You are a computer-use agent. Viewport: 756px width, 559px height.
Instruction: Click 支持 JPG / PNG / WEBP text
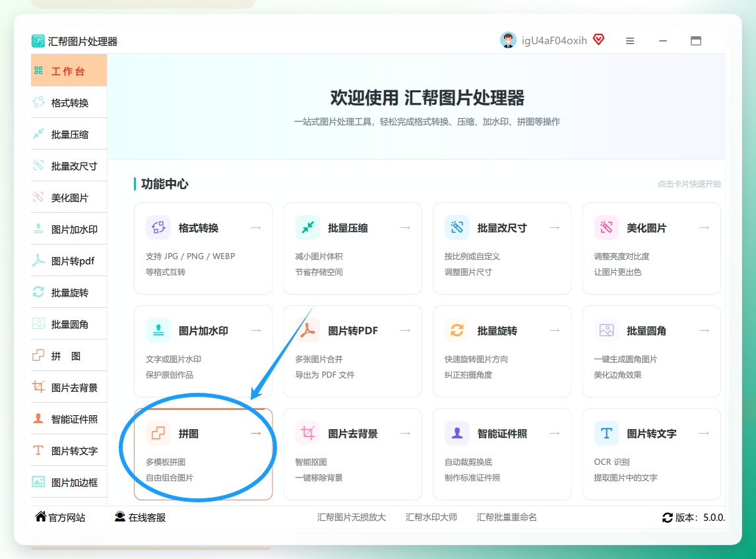191,256
